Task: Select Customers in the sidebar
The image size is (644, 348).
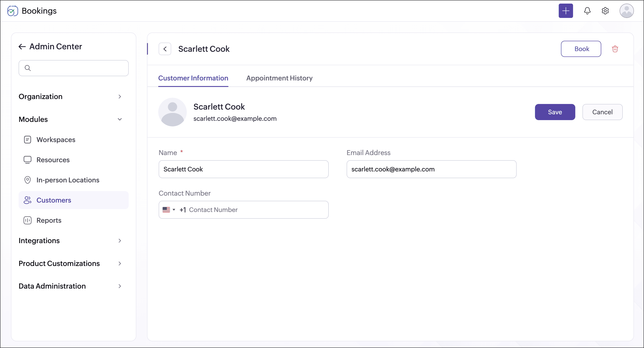Action: pos(73,200)
